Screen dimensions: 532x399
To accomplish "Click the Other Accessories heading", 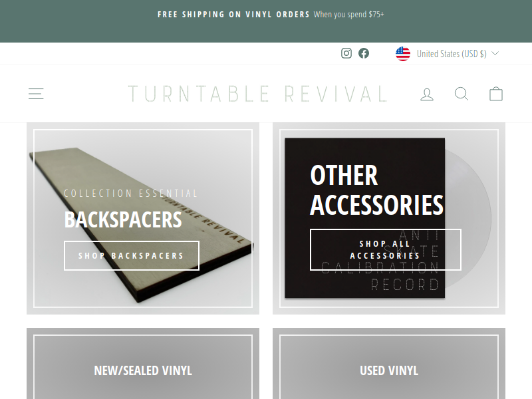I will 376,190.
